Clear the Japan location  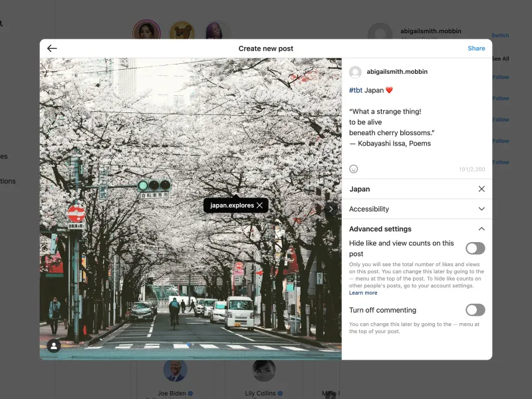tap(481, 189)
